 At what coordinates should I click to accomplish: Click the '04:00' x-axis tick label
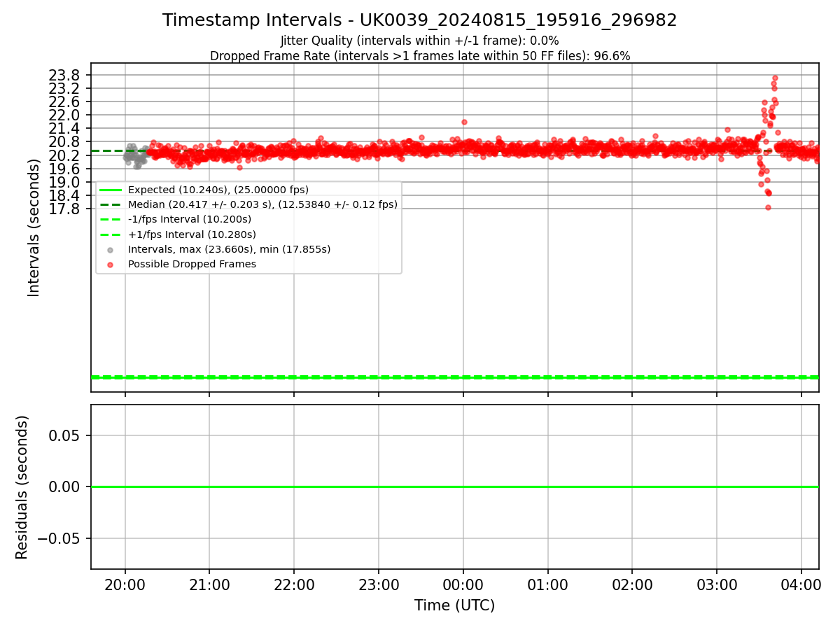[x=801, y=584]
